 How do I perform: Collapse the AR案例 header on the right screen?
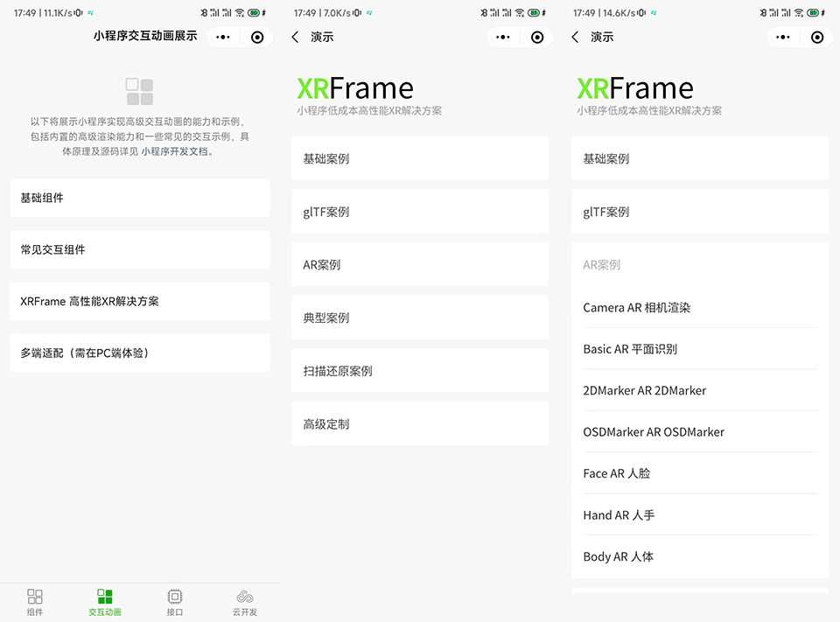(x=700, y=265)
